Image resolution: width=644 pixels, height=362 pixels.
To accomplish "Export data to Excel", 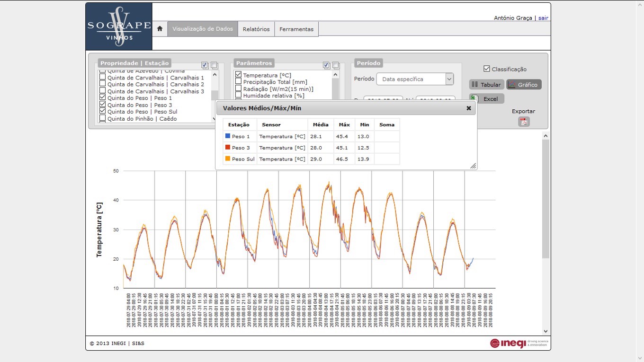I will tap(486, 99).
